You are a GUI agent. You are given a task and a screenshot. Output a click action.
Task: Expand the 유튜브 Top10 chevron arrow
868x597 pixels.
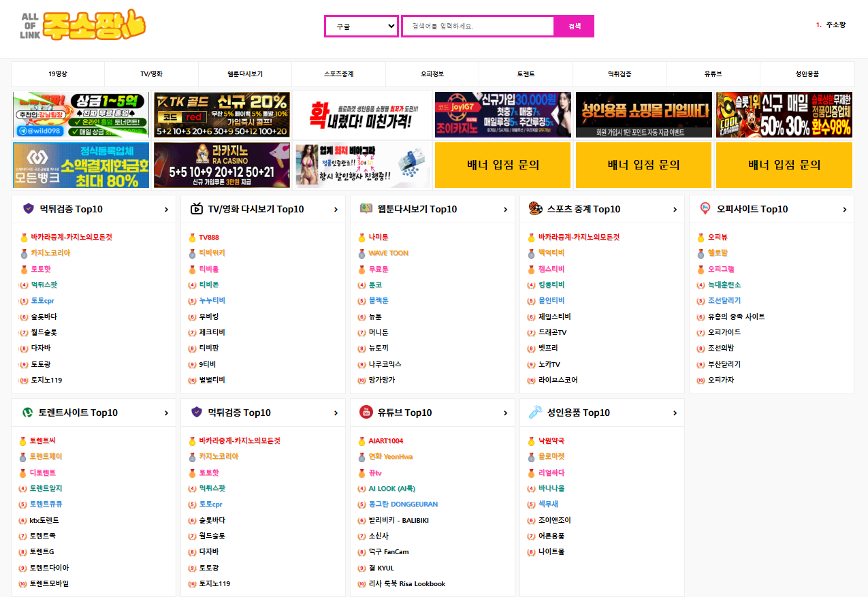tap(505, 413)
